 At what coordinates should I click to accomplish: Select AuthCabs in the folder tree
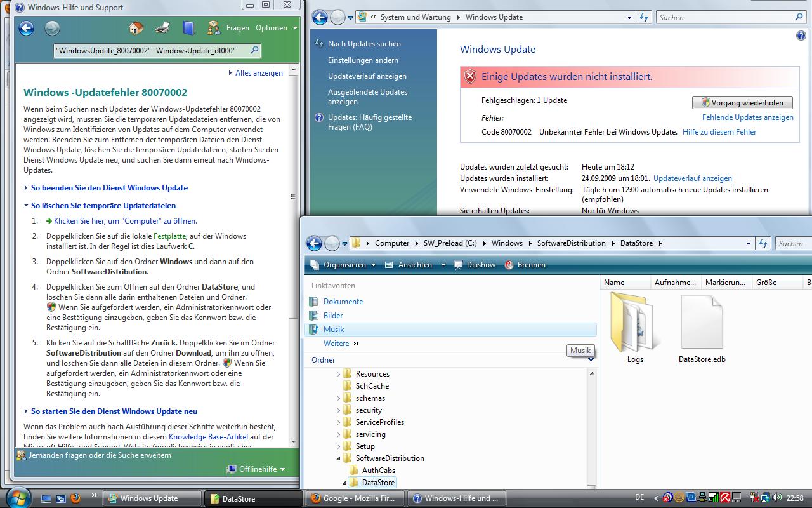coord(378,471)
